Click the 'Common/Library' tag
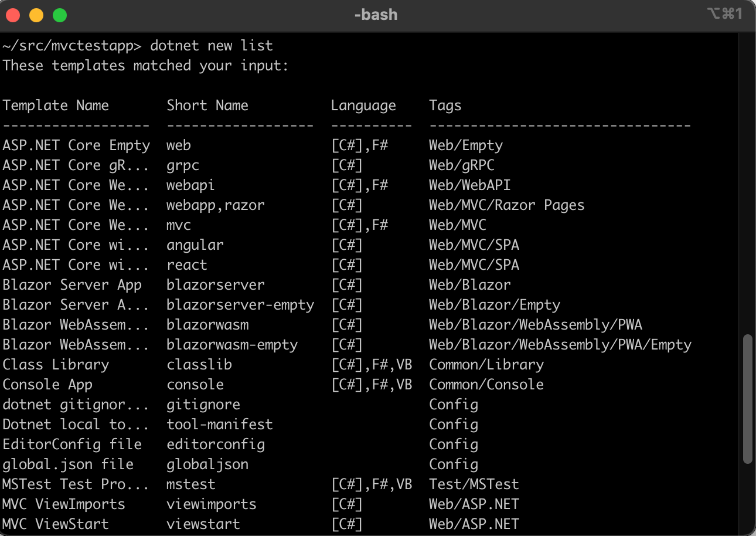Screen dimensions: 756x536 coord(486,365)
